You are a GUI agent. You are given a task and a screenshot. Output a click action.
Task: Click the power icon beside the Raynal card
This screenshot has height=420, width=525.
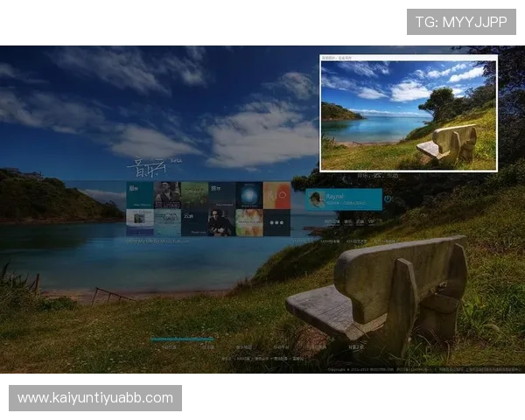(x=388, y=199)
